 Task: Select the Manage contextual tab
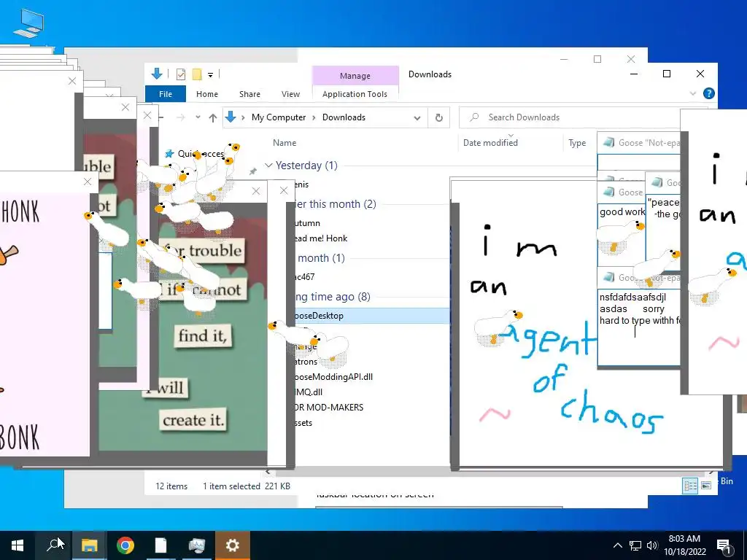click(x=355, y=76)
